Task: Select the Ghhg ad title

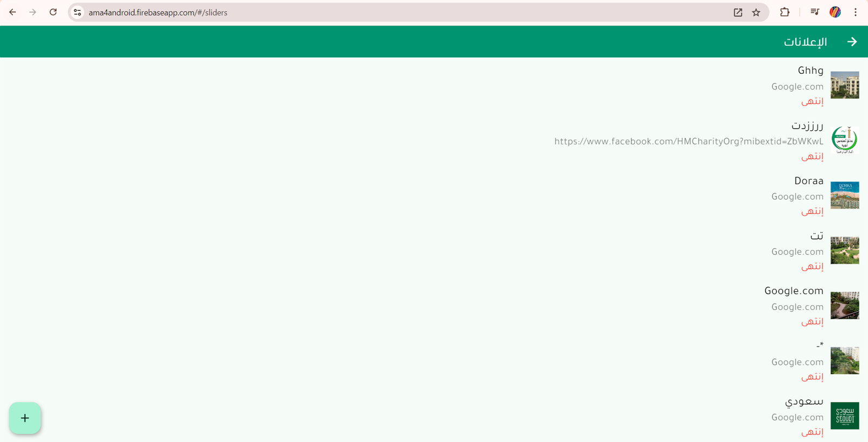Action: coord(810,71)
